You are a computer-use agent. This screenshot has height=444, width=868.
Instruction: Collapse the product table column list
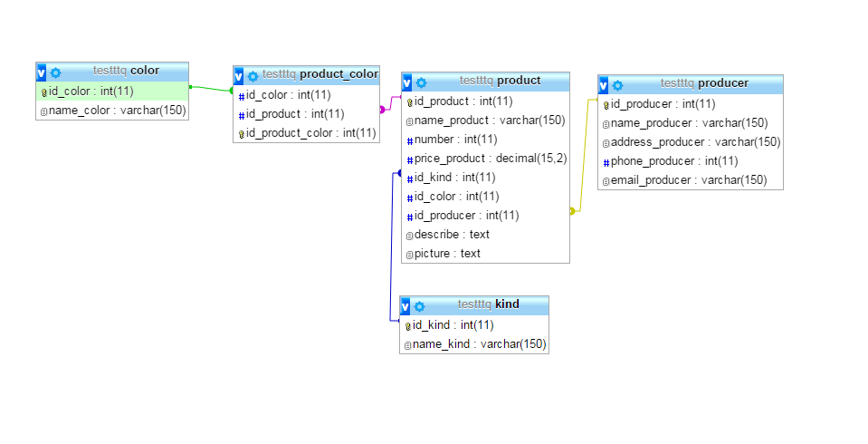point(407,82)
